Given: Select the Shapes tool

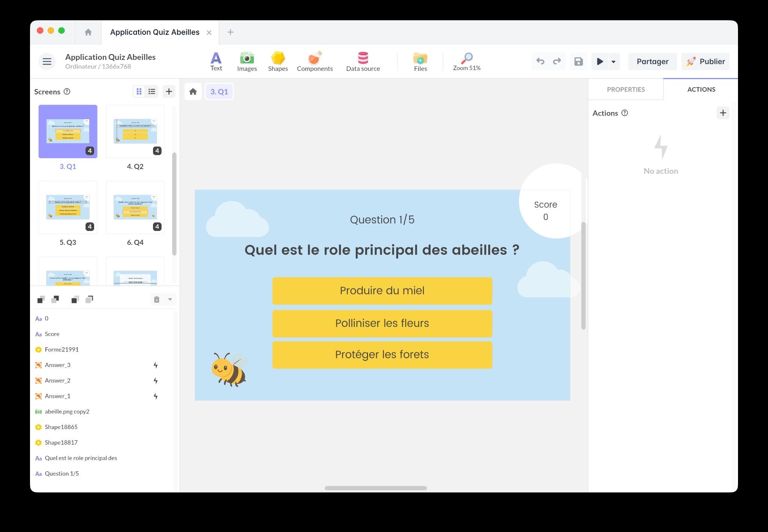Looking at the screenshot, I should 277,61.
